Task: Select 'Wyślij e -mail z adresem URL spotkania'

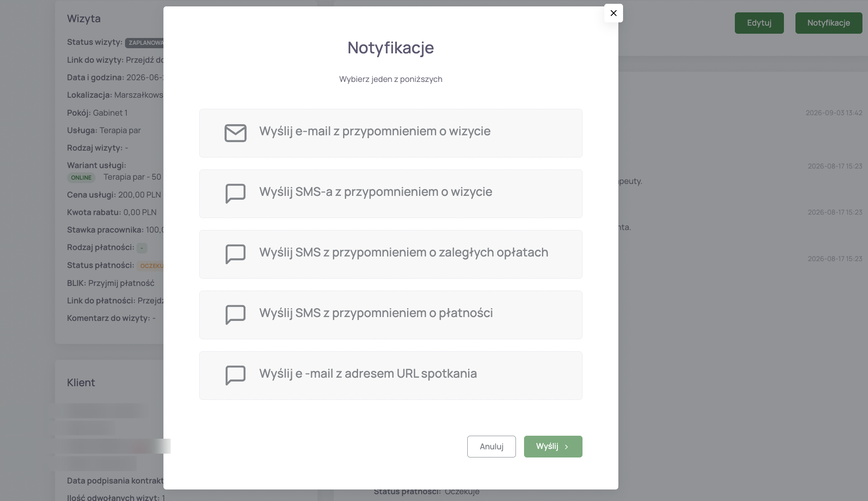Action: (x=391, y=376)
